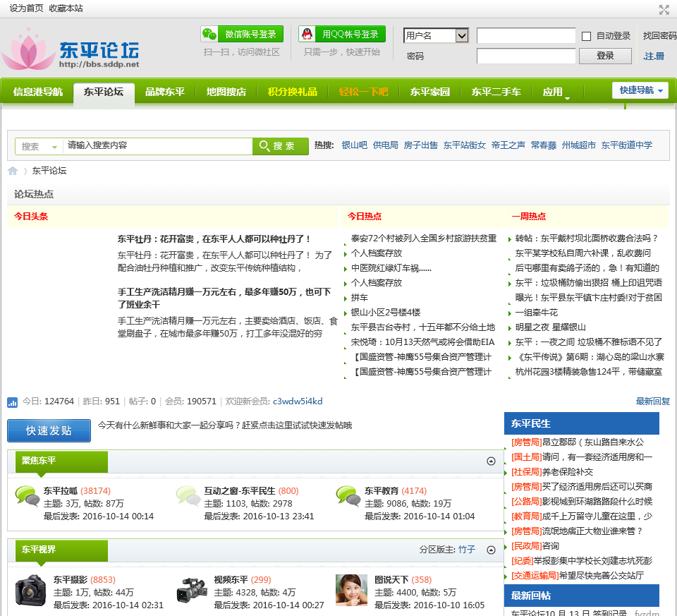Screen dimensions: 677x616
Task: Click hot search 供电局
Action: coord(386,145)
